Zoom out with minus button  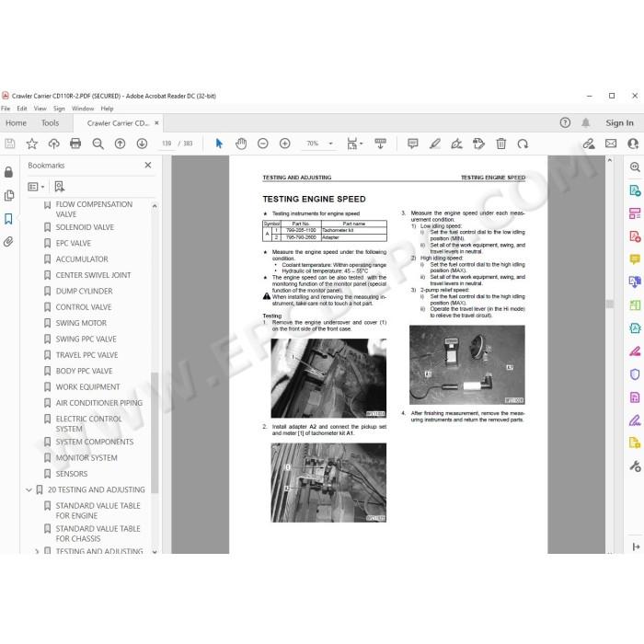click(x=263, y=144)
